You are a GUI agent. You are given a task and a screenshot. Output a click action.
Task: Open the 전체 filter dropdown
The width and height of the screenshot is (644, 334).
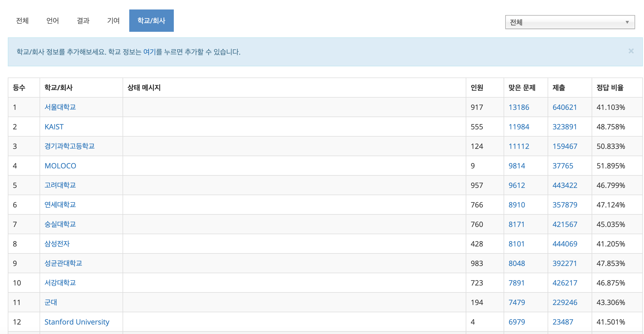[x=570, y=22]
